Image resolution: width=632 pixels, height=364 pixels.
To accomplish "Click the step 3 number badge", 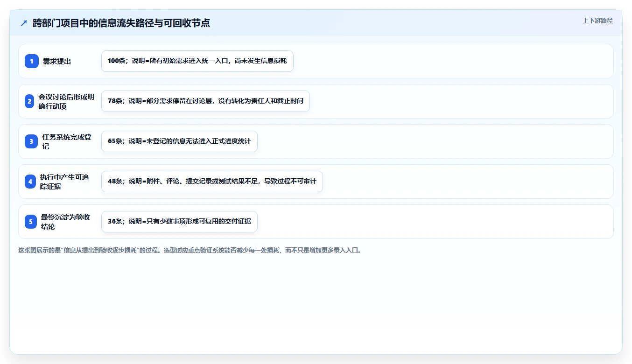I will click(31, 141).
